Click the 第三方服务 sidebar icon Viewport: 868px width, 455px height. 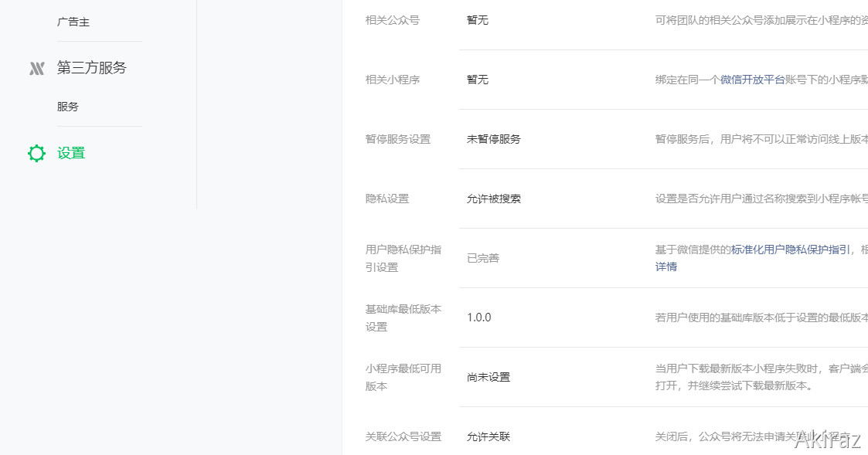pyautogui.click(x=37, y=68)
